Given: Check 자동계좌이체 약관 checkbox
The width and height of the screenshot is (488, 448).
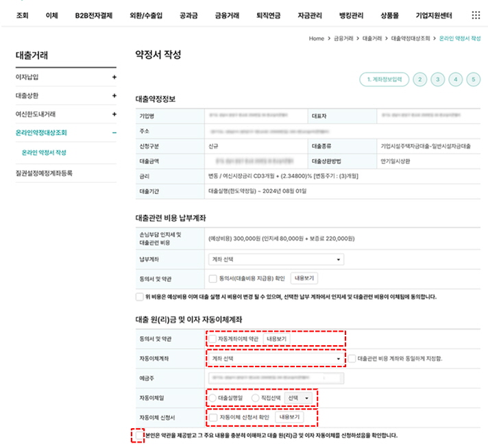Looking at the screenshot, I should pyautogui.click(x=212, y=339).
